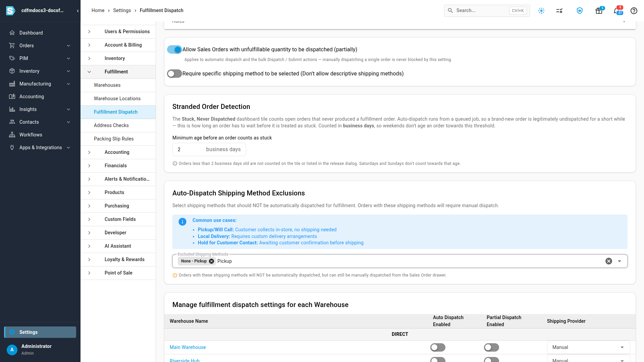Open the Main Warehouse link
The width and height of the screenshot is (644, 362).
187,347
